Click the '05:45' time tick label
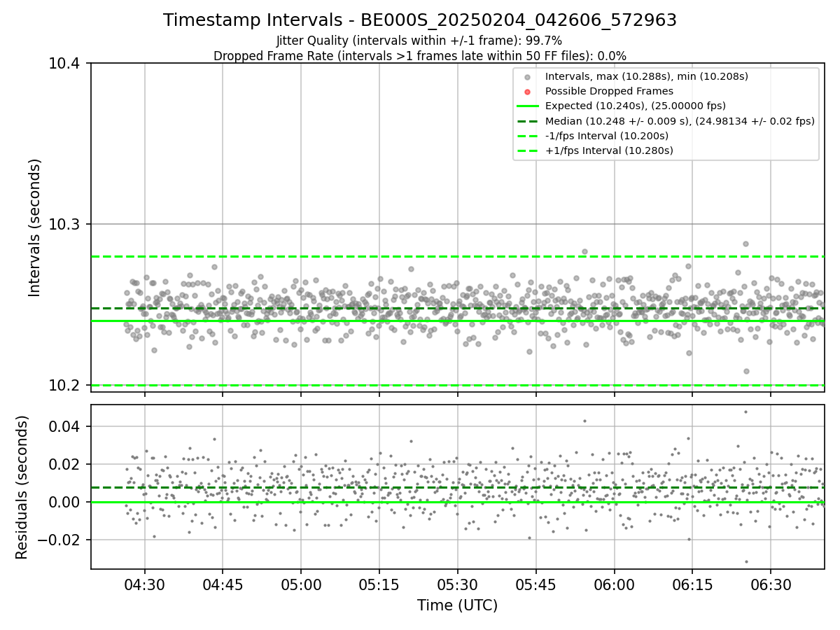This screenshot has height=630, width=840. point(536,584)
